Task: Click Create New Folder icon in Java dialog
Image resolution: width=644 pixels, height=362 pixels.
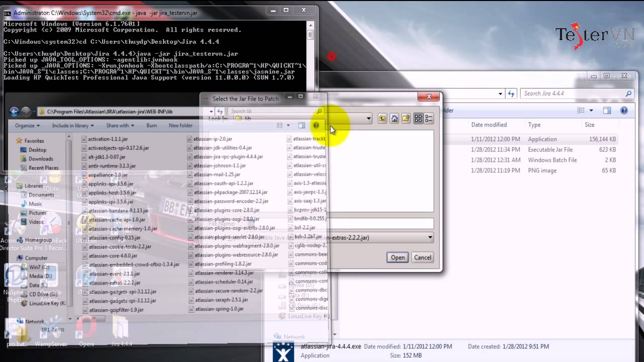Action: coord(406,119)
